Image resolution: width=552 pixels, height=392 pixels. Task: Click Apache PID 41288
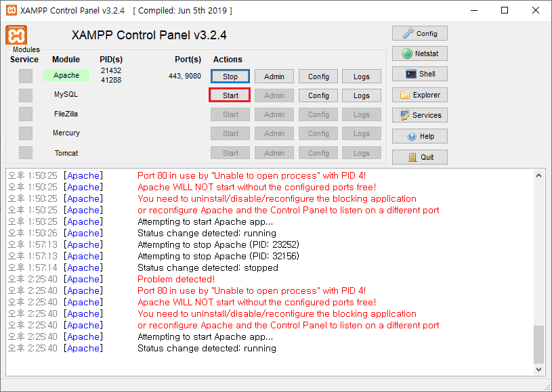tap(111, 80)
